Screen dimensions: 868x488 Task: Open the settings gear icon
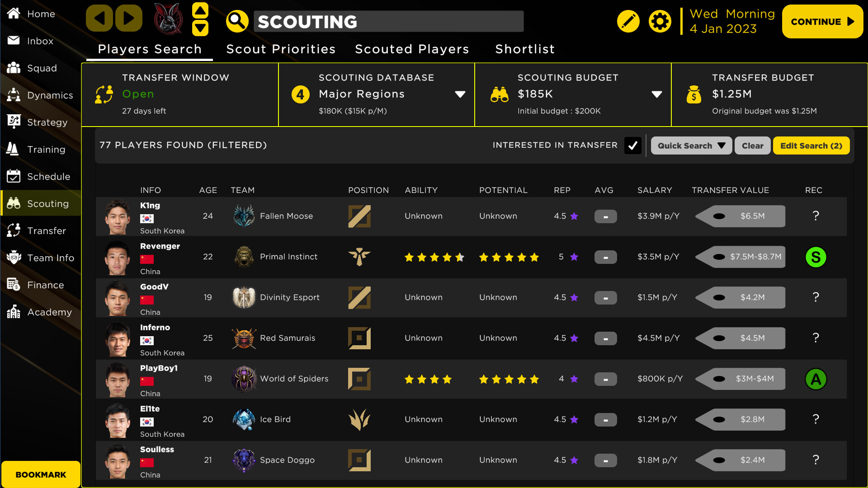click(x=660, y=21)
